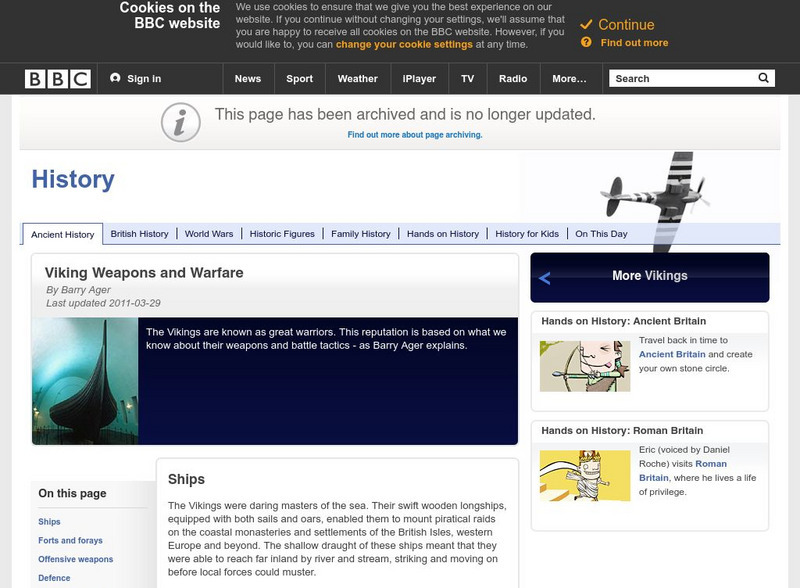This screenshot has height=588, width=800.
Task: Open the Family History tab
Action: click(x=361, y=234)
